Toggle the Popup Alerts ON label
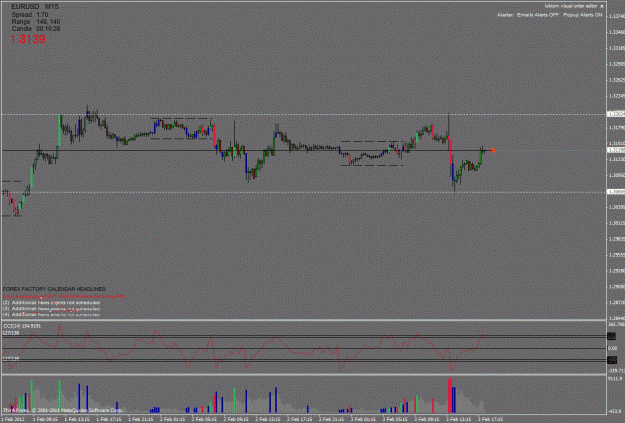The height and width of the screenshot is (423, 625). 582,15
